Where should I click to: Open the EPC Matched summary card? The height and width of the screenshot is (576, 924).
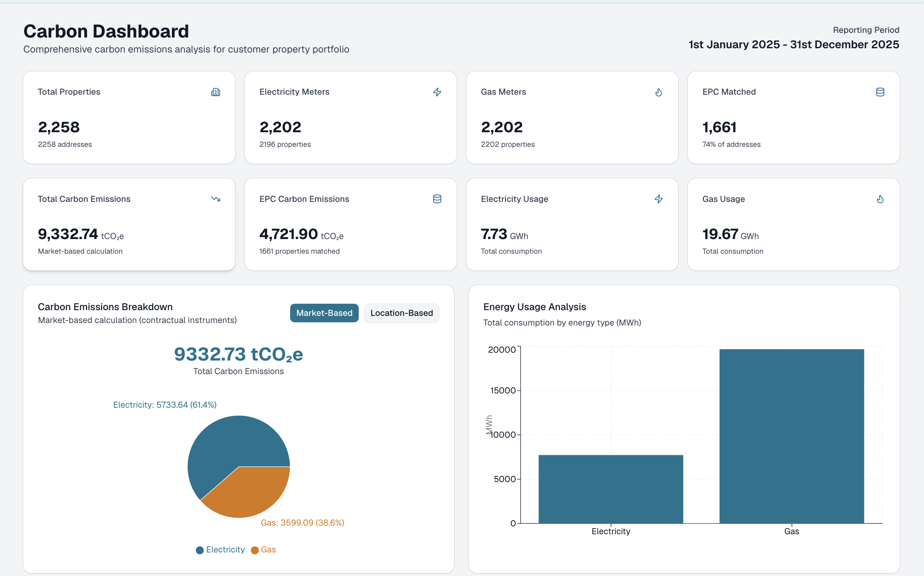point(793,117)
